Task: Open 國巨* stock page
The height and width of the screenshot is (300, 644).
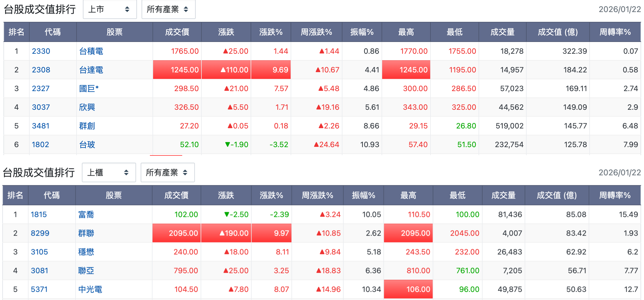Action: coord(89,89)
